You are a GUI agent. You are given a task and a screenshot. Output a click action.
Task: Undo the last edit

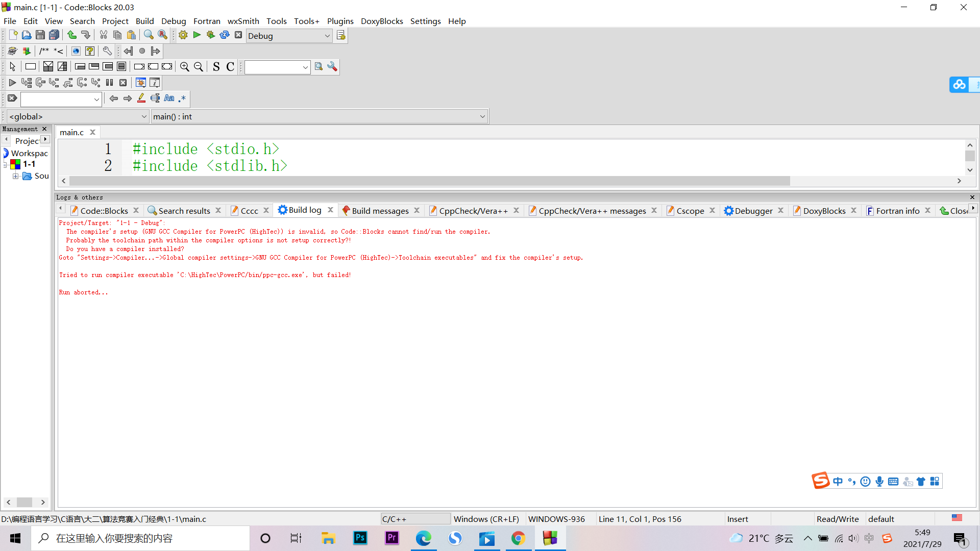coord(72,35)
